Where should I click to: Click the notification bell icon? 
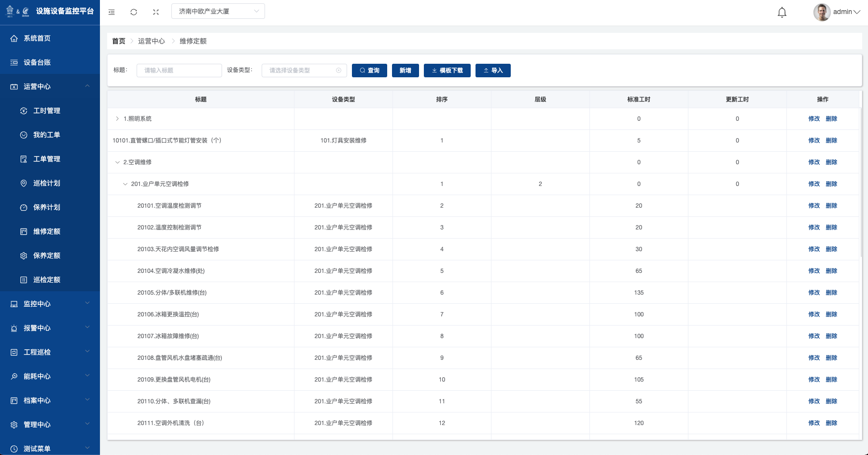coord(782,12)
